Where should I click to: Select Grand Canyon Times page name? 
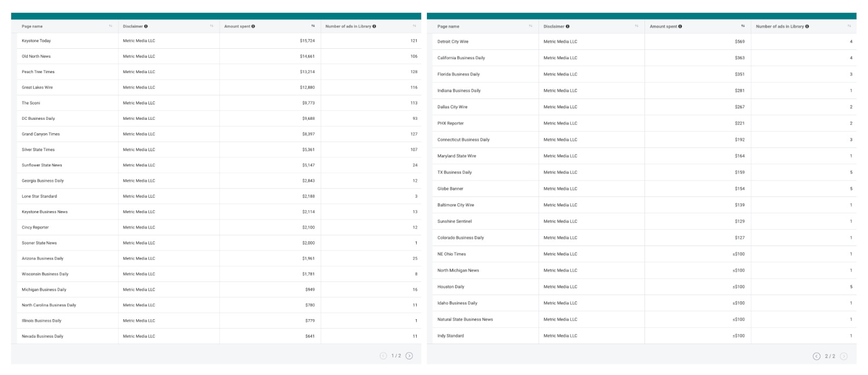41,134
